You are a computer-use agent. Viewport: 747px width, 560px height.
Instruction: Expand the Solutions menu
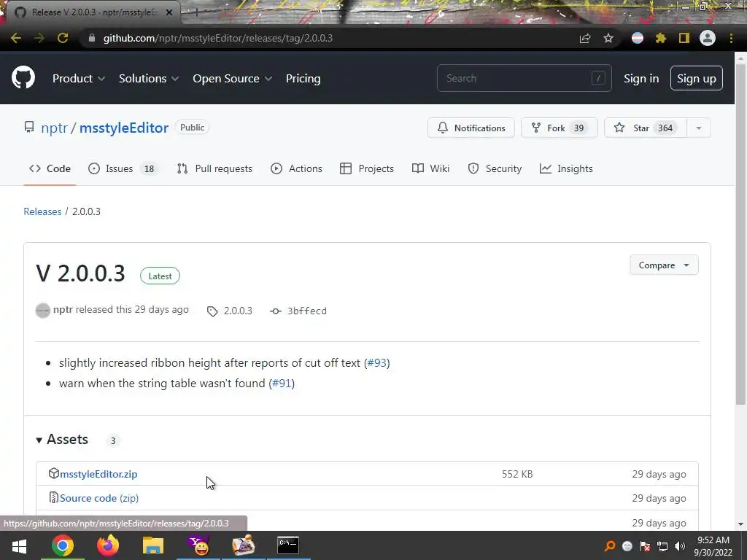coord(149,79)
